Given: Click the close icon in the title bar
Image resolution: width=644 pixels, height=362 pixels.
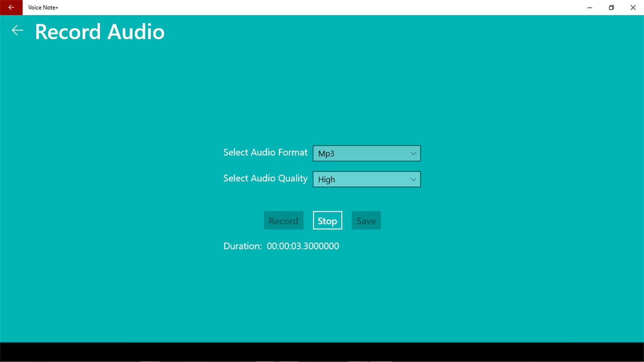Looking at the screenshot, I should (x=633, y=7).
